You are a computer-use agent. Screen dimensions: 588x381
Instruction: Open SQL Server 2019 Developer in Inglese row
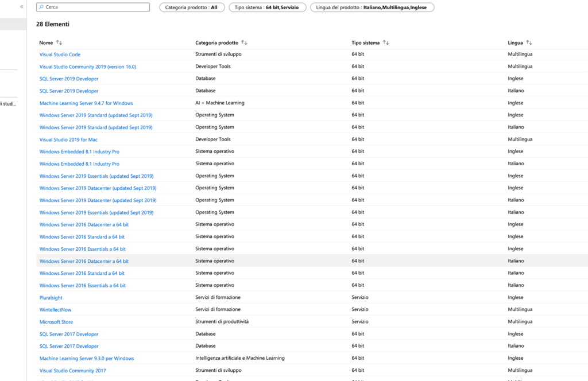click(69, 79)
